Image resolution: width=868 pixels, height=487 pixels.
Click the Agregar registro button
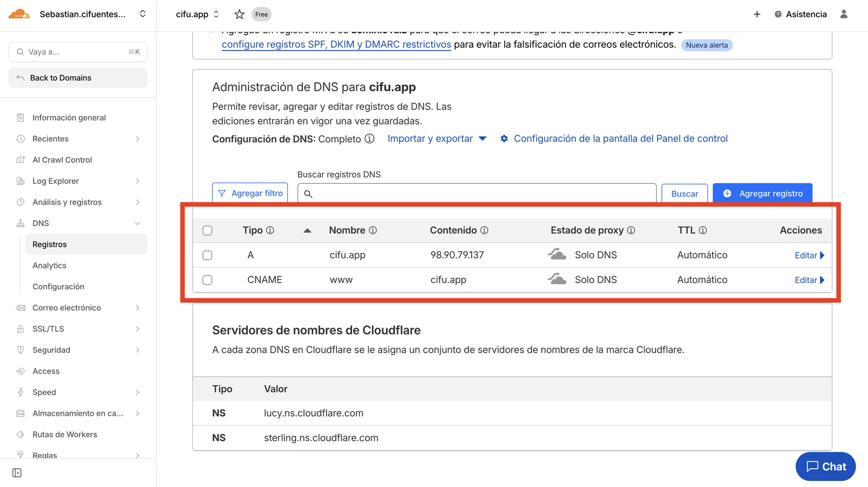pos(762,193)
